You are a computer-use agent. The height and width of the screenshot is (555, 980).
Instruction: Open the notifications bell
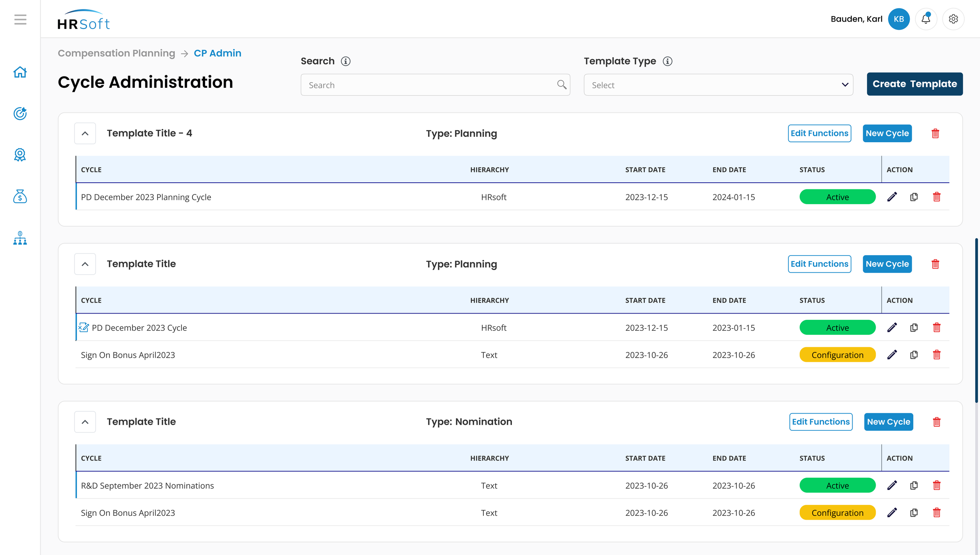tap(926, 19)
